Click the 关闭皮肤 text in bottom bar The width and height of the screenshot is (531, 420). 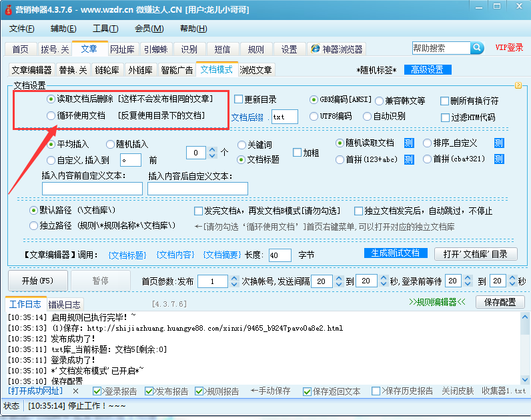click(458, 391)
